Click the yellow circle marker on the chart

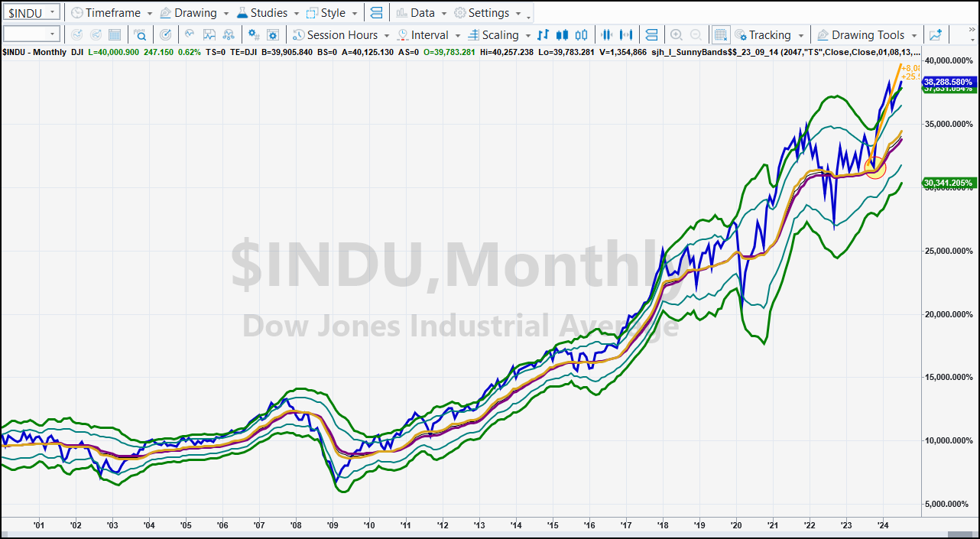point(875,167)
